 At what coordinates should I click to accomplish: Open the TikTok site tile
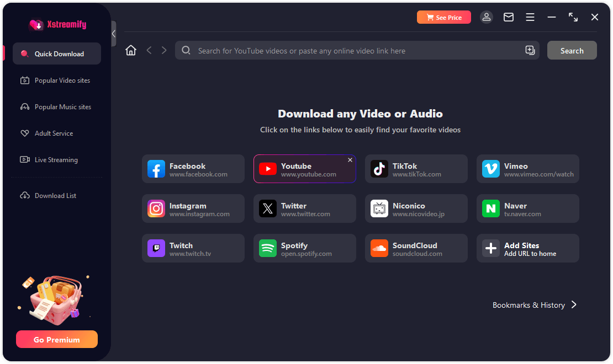(416, 169)
